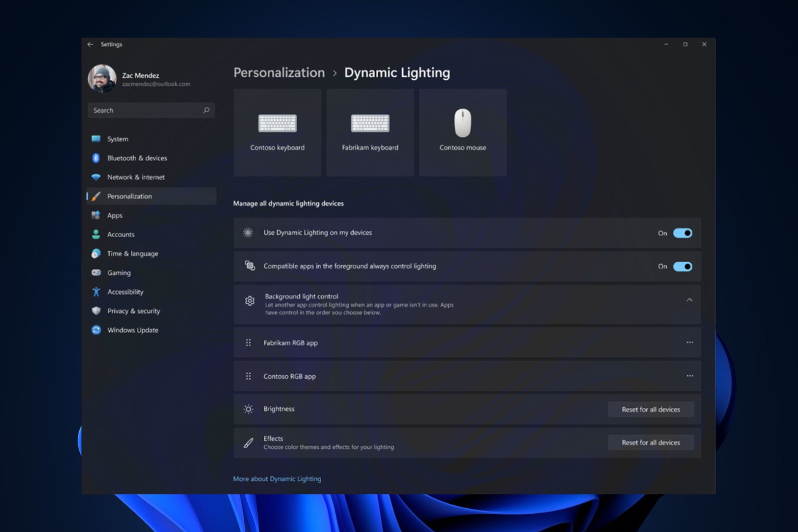Open More about Dynamic Lighting link
Screen dimensions: 798x532
[x=277, y=479]
